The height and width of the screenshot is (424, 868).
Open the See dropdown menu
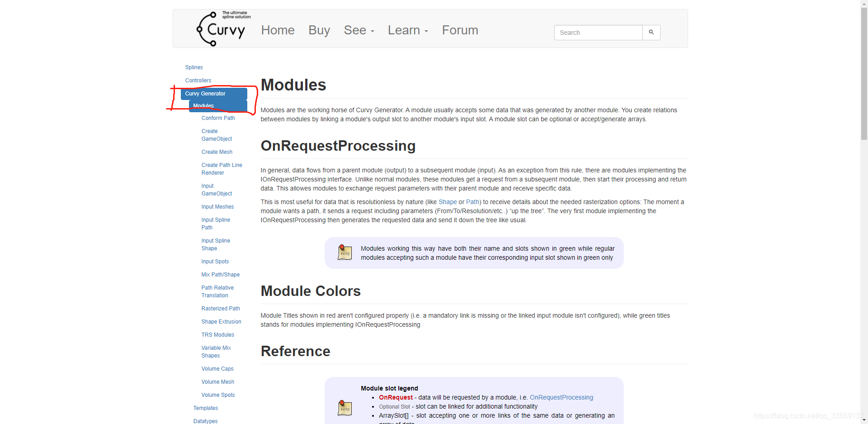click(359, 30)
